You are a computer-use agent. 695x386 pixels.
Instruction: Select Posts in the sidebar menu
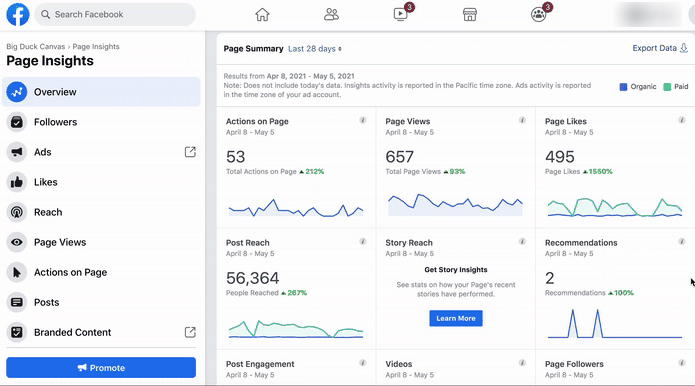[101, 302]
